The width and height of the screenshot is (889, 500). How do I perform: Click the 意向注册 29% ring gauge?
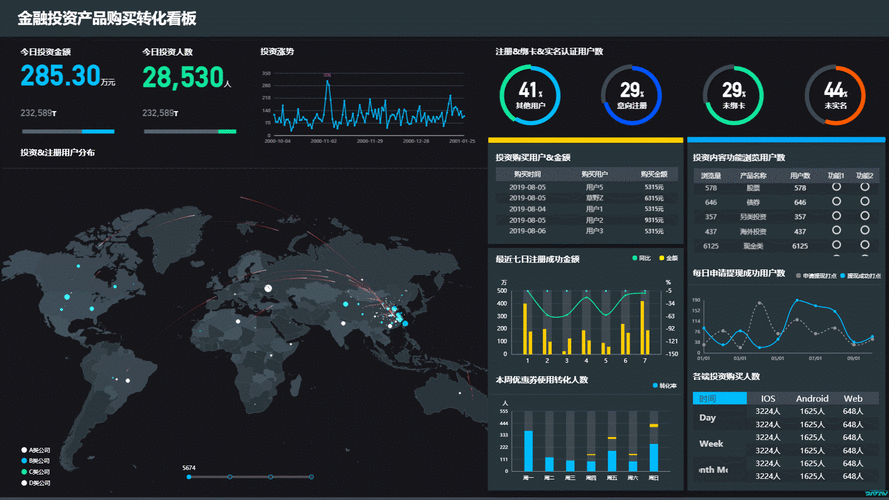(632, 95)
